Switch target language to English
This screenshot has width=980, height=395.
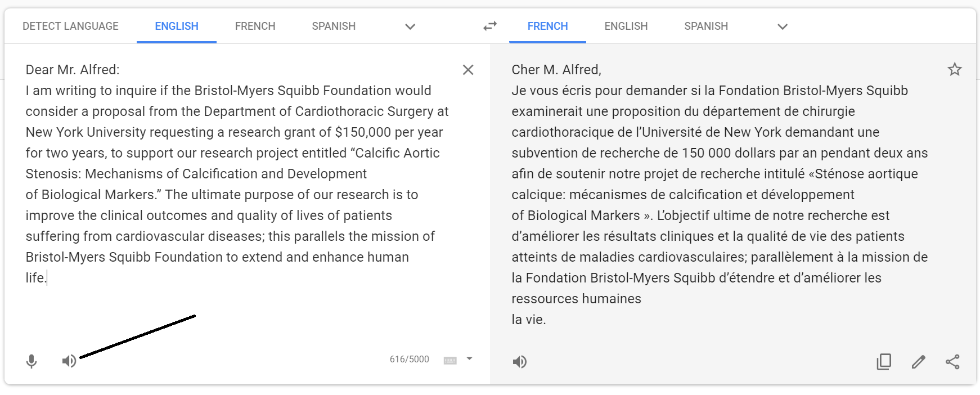click(626, 26)
